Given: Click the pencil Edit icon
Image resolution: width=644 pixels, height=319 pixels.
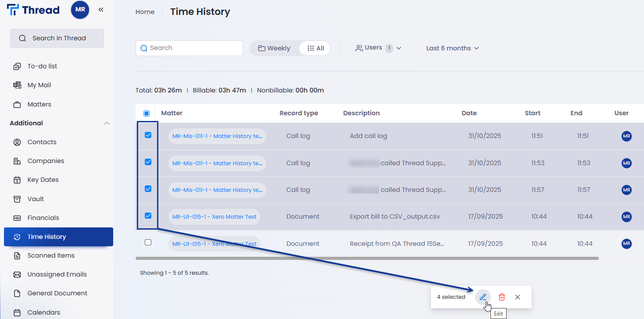Looking at the screenshot, I should tap(483, 297).
